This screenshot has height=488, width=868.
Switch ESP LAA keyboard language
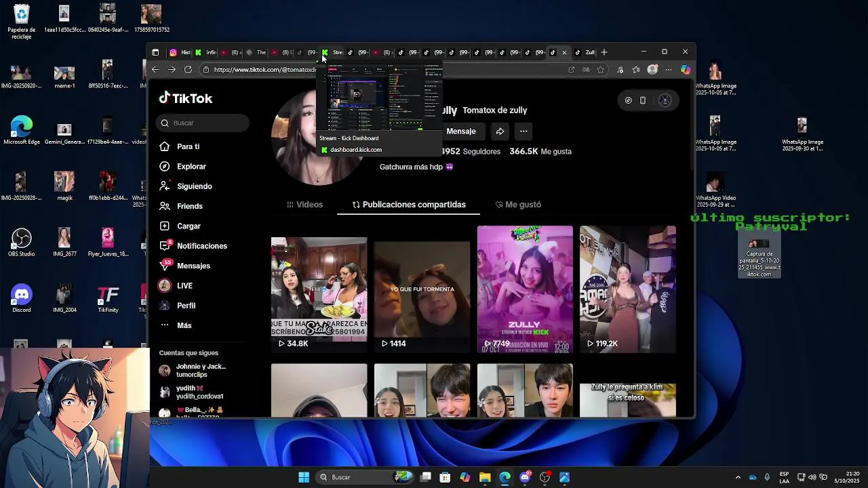(784, 477)
